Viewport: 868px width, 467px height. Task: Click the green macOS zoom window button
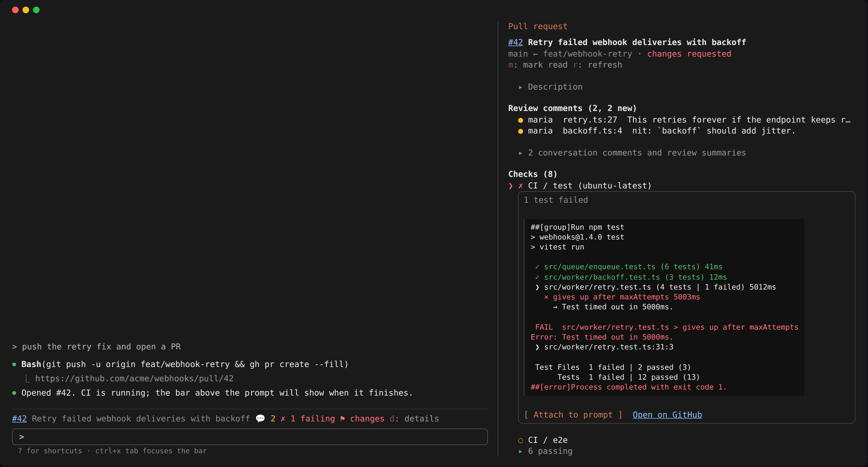point(36,10)
